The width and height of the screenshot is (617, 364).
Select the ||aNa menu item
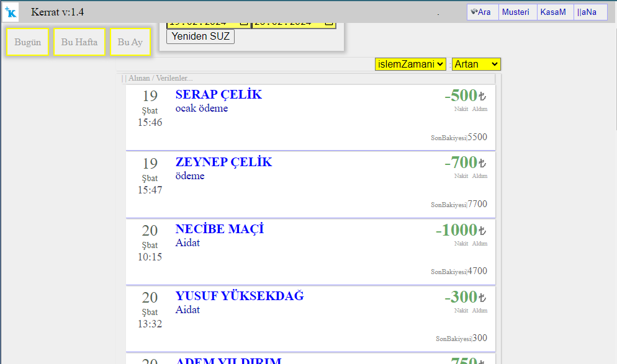click(588, 12)
